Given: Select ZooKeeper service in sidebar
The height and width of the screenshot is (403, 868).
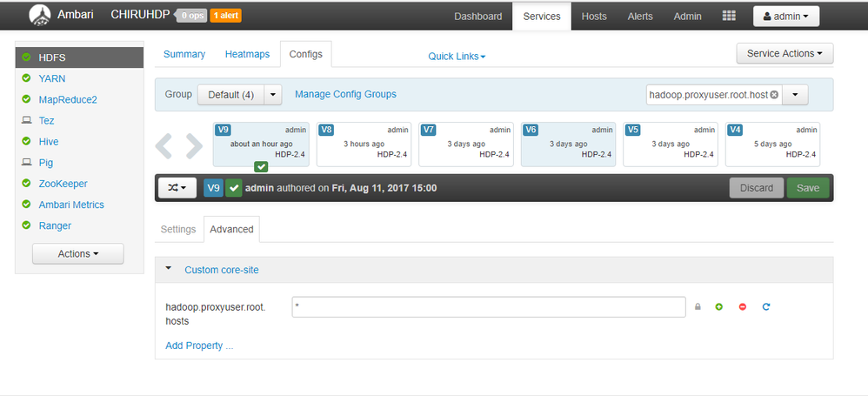Looking at the screenshot, I should [x=63, y=184].
